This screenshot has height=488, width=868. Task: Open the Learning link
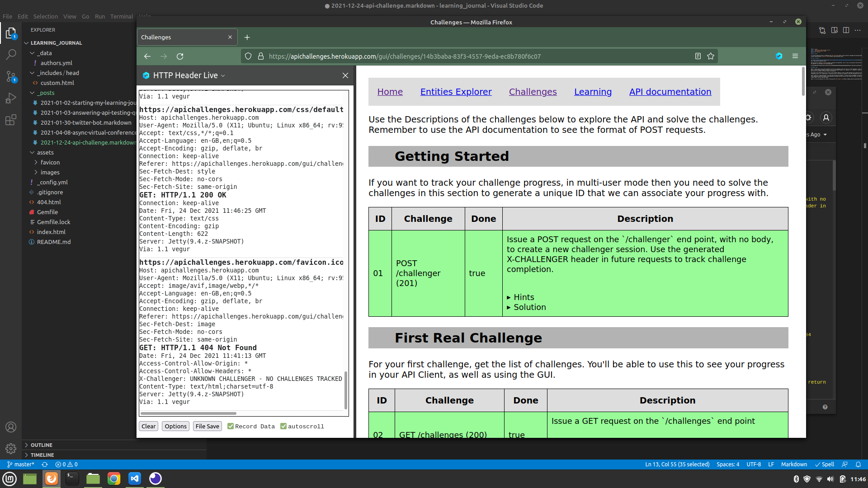[x=593, y=92]
